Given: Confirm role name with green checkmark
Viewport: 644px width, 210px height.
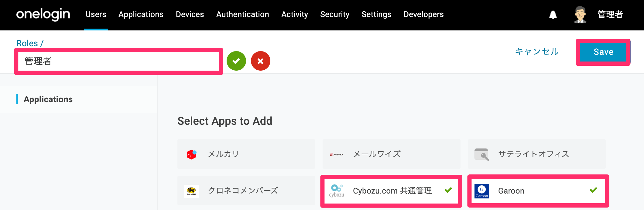Looking at the screenshot, I should coord(236,61).
